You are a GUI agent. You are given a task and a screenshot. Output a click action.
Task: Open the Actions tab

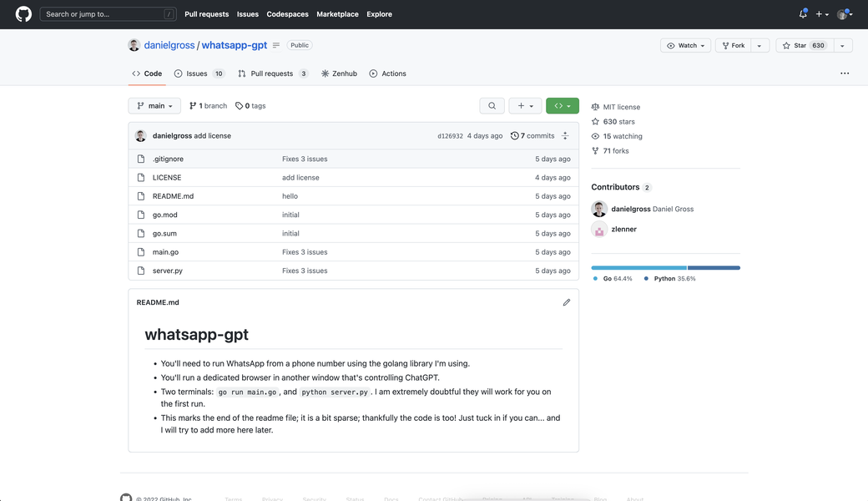click(x=387, y=73)
